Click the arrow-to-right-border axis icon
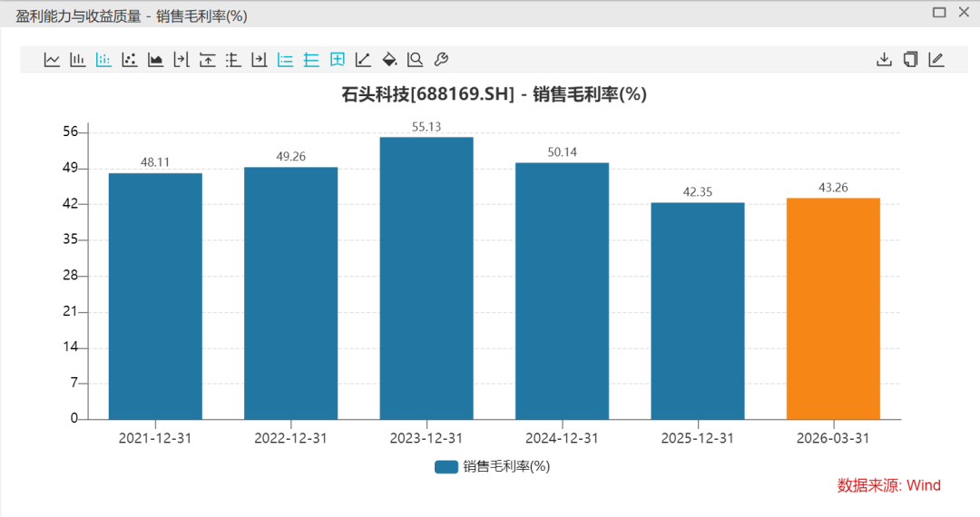The height and width of the screenshot is (517, 980). coord(260,60)
